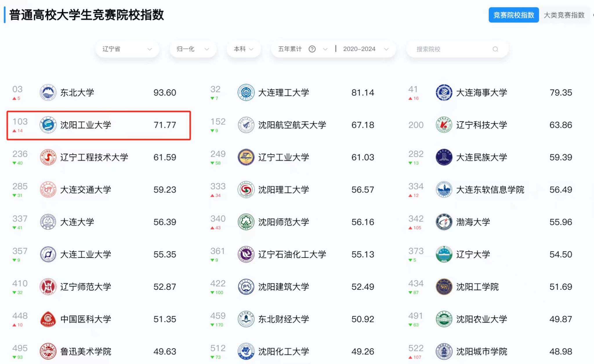The image size is (594, 364).
Task: Open the 辽宁省 province dropdown
Action: coord(127,49)
